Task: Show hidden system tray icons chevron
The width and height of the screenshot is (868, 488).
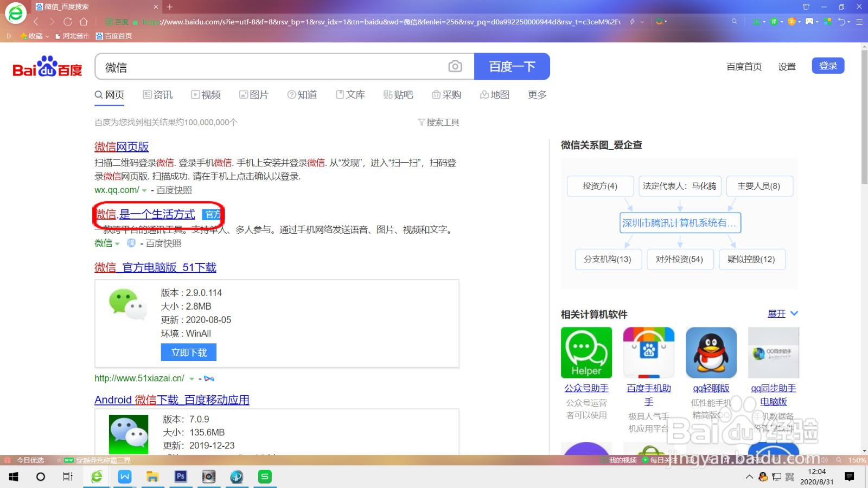Action: point(749,477)
